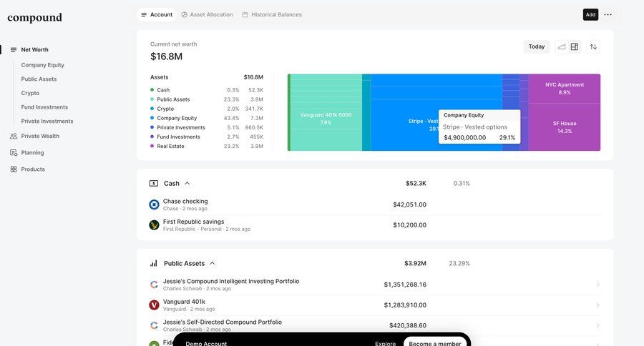
Task: Open Company Equity in the sidebar
Action: point(42,65)
